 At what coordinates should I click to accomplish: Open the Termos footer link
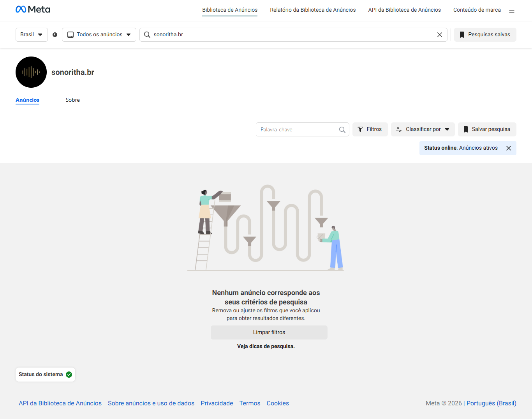(250, 403)
